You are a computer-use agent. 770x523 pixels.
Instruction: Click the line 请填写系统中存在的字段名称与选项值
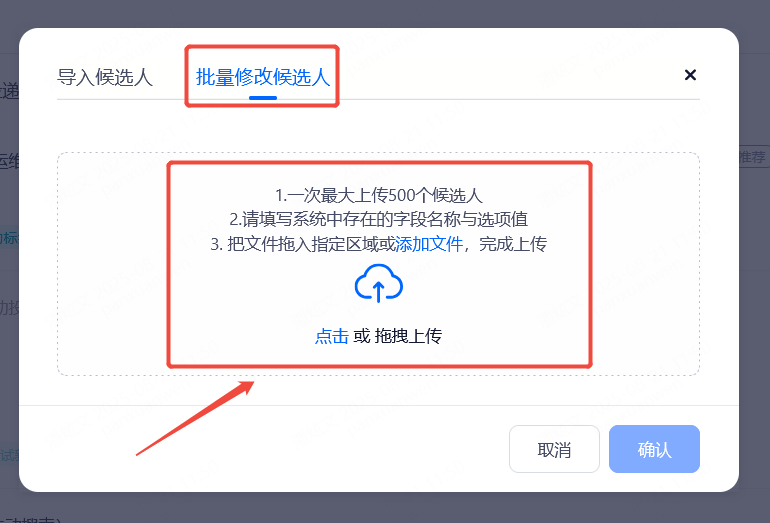pos(379,219)
